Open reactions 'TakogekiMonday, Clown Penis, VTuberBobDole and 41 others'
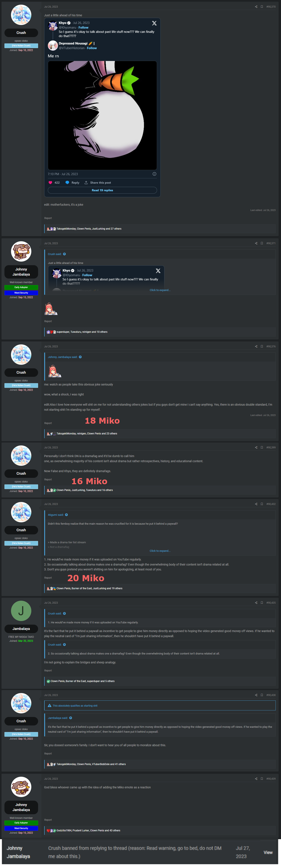The height and width of the screenshot is (868, 281). pyautogui.click(x=91, y=764)
